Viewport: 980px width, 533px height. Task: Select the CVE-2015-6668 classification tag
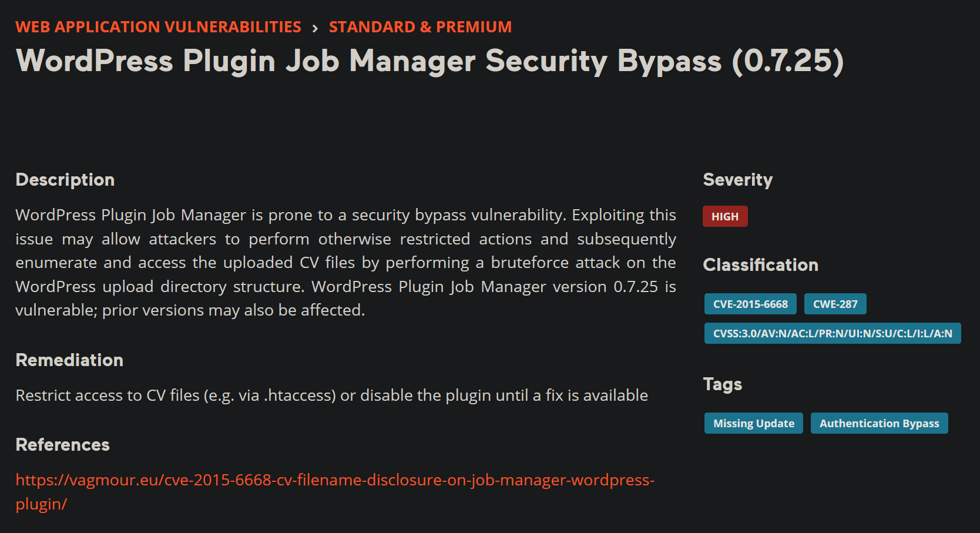[750, 304]
